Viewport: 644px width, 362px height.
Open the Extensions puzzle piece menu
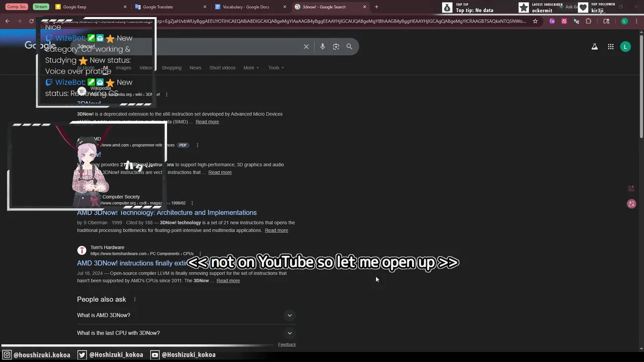point(589,21)
